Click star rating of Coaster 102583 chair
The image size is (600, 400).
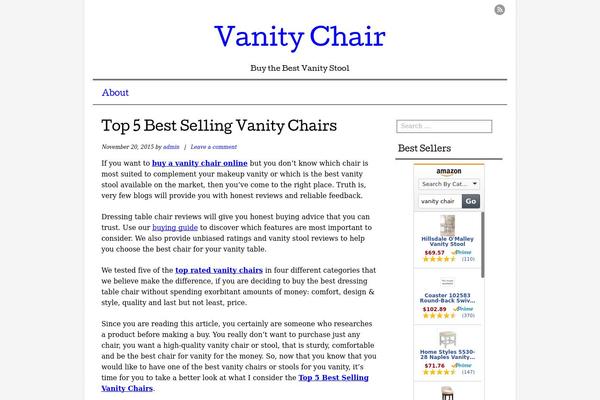439,316
